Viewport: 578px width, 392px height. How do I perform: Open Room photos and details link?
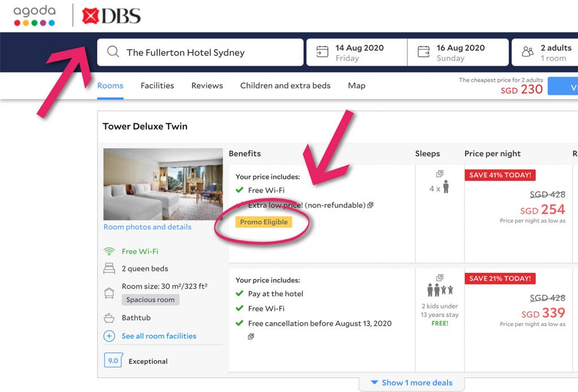point(147,227)
